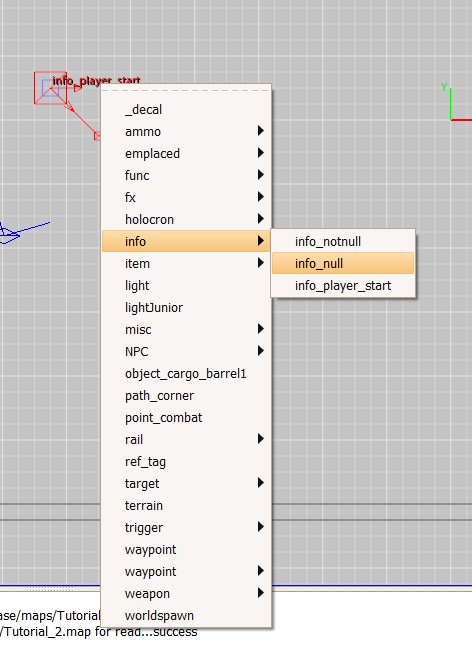Choose info_notnull entity entry

(343, 241)
